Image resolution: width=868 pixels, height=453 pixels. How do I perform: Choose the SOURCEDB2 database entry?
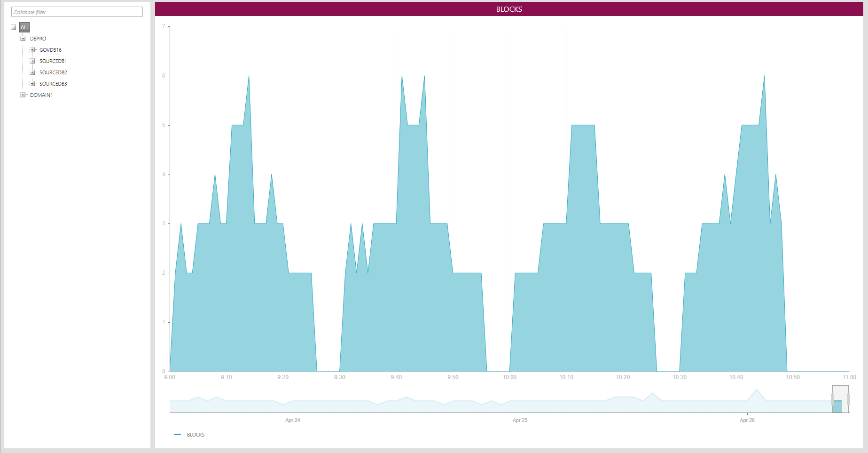click(x=53, y=72)
